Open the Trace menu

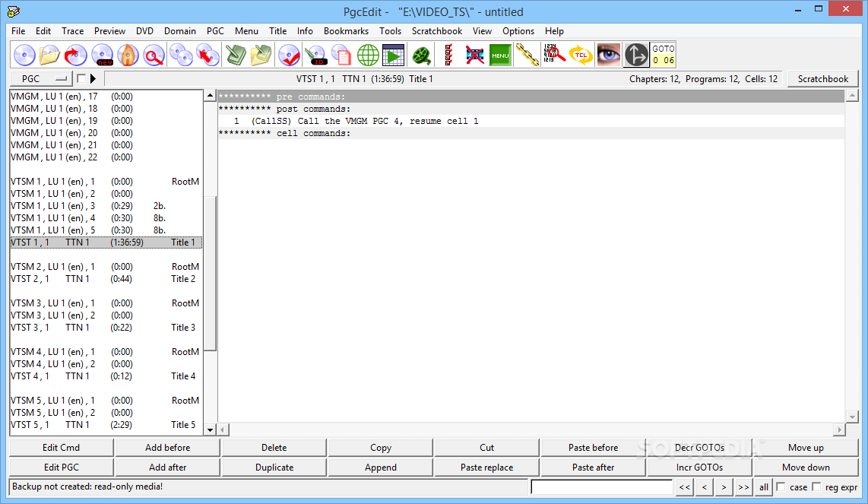pyautogui.click(x=72, y=31)
